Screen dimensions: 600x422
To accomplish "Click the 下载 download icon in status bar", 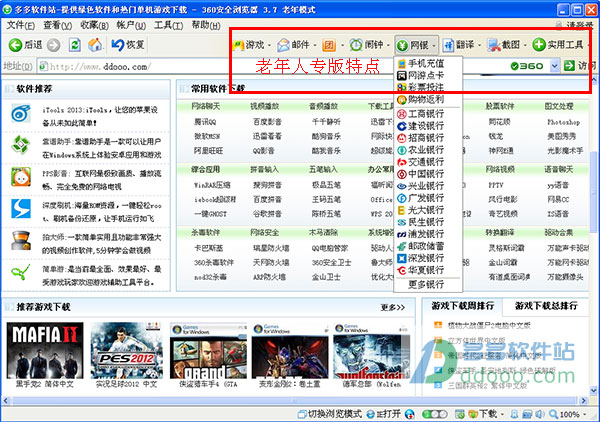I will (x=473, y=414).
